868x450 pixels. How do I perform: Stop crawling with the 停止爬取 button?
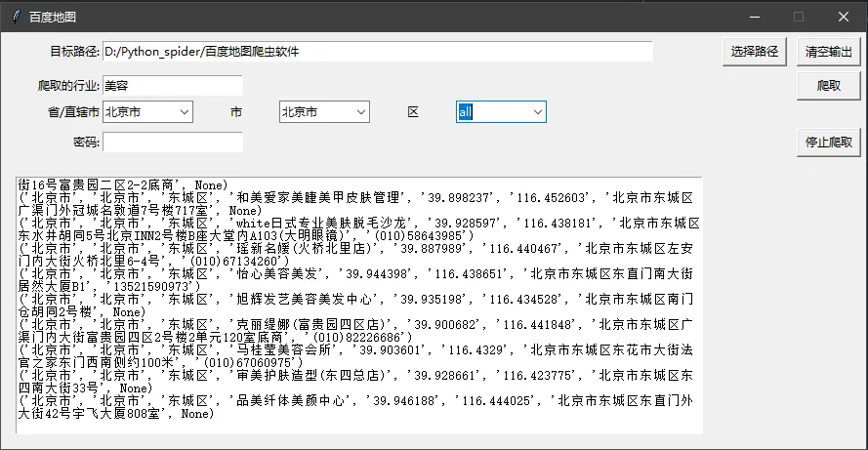point(828,143)
